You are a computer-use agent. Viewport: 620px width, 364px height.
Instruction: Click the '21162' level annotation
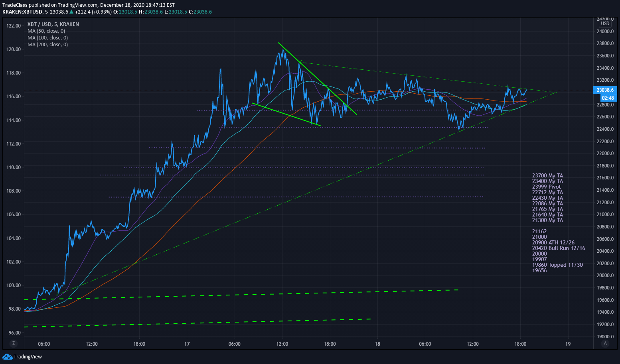click(x=539, y=231)
